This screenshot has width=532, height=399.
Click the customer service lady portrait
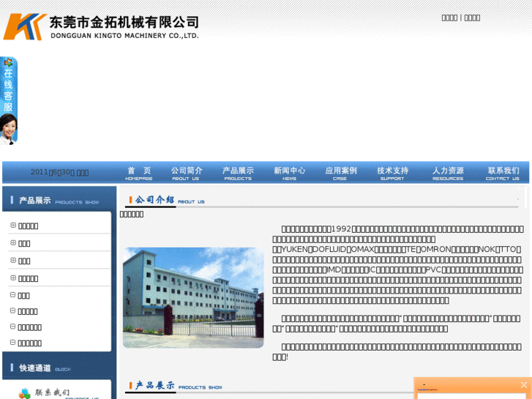coord(9,129)
